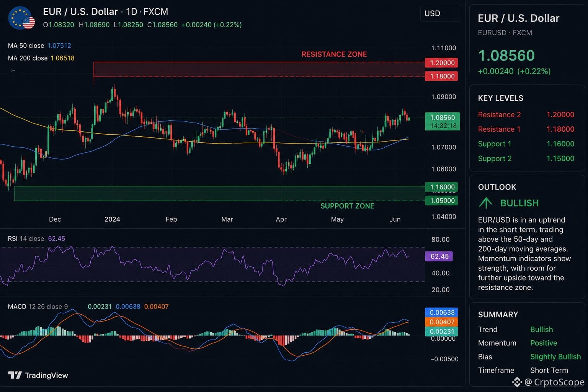The image size is (588, 392).
Task: Select the Mar label on the time axis
Action: tap(227, 219)
